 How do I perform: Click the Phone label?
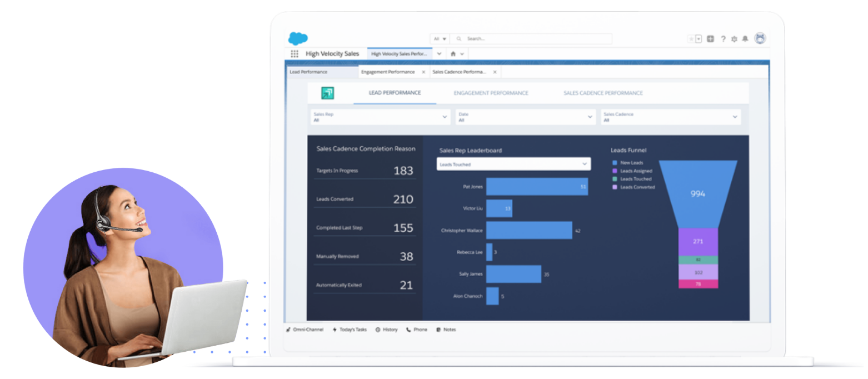[x=420, y=330]
